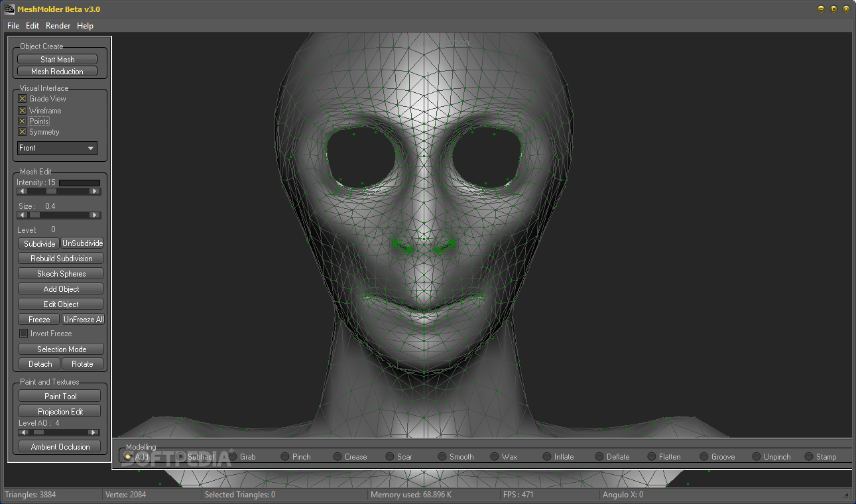
Task: Switch to the Pinch modelling tool
Action: pyautogui.click(x=285, y=456)
